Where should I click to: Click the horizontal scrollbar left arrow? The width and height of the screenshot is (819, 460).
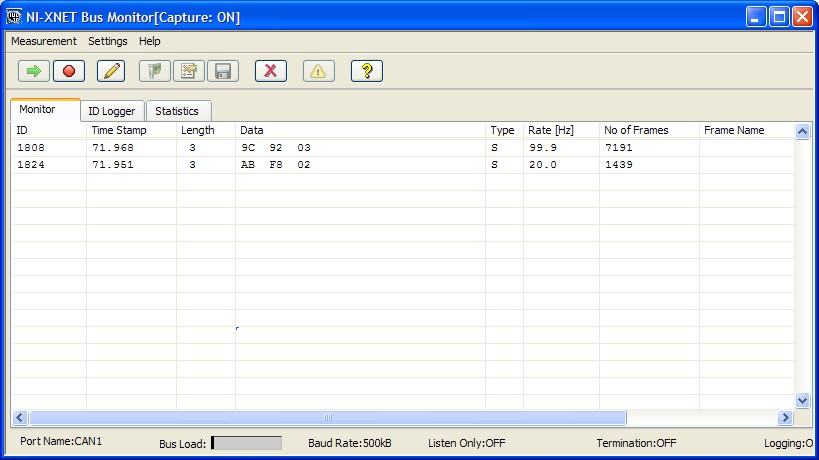pos(20,417)
